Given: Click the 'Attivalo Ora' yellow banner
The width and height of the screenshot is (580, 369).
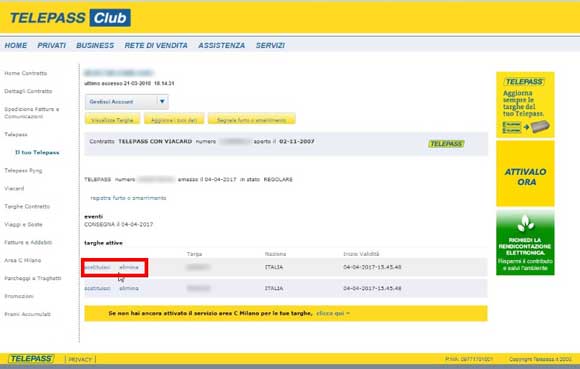Looking at the screenshot, I should (x=525, y=173).
